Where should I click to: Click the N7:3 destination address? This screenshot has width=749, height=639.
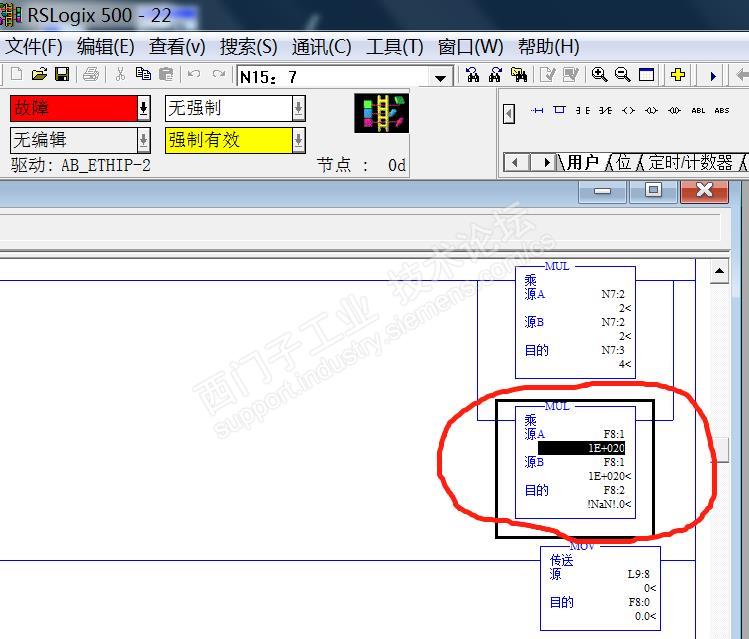coord(612,350)
